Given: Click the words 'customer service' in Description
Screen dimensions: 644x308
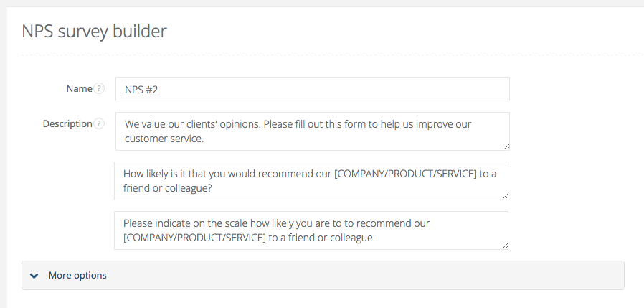Looking at the screenshot, I should click(164, 139).
